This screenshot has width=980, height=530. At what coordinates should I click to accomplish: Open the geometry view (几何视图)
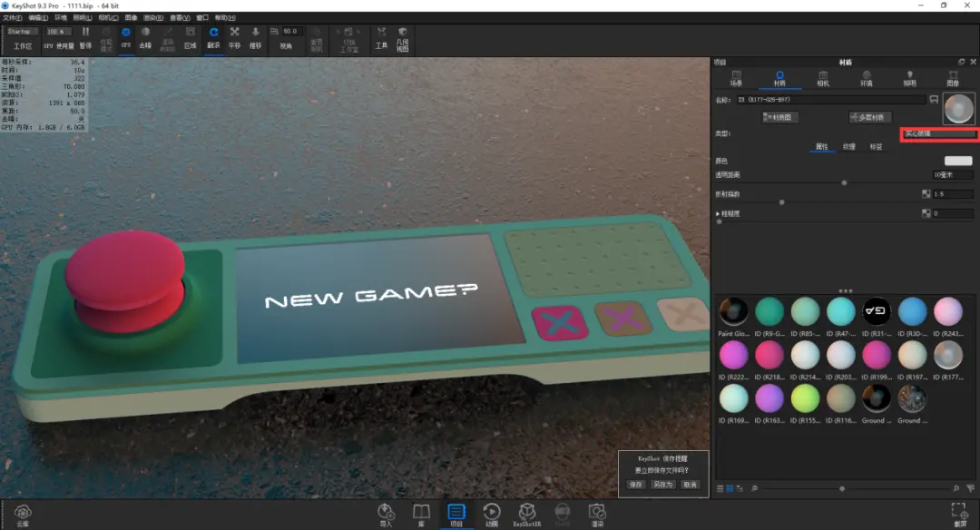(x=403, y=39)
